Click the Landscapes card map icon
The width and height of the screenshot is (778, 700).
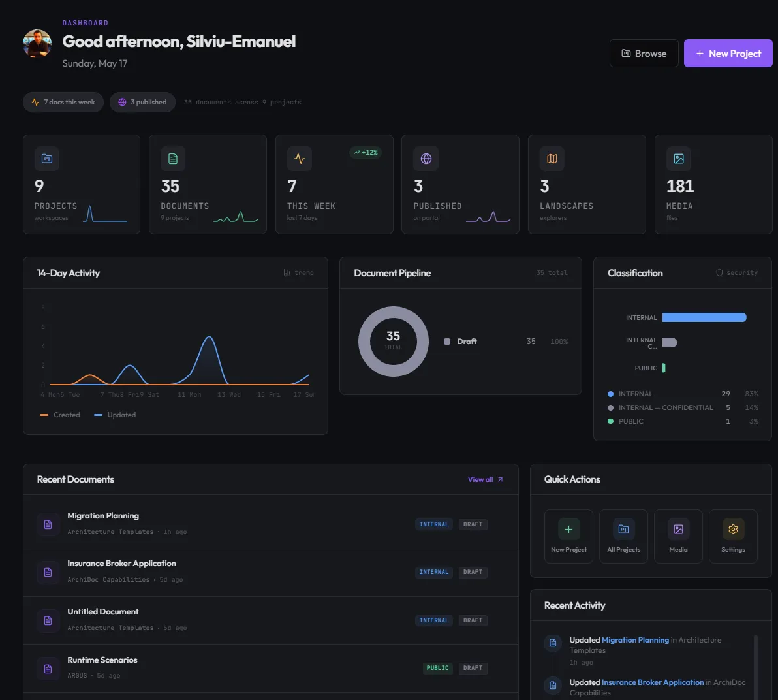point(552,159)
